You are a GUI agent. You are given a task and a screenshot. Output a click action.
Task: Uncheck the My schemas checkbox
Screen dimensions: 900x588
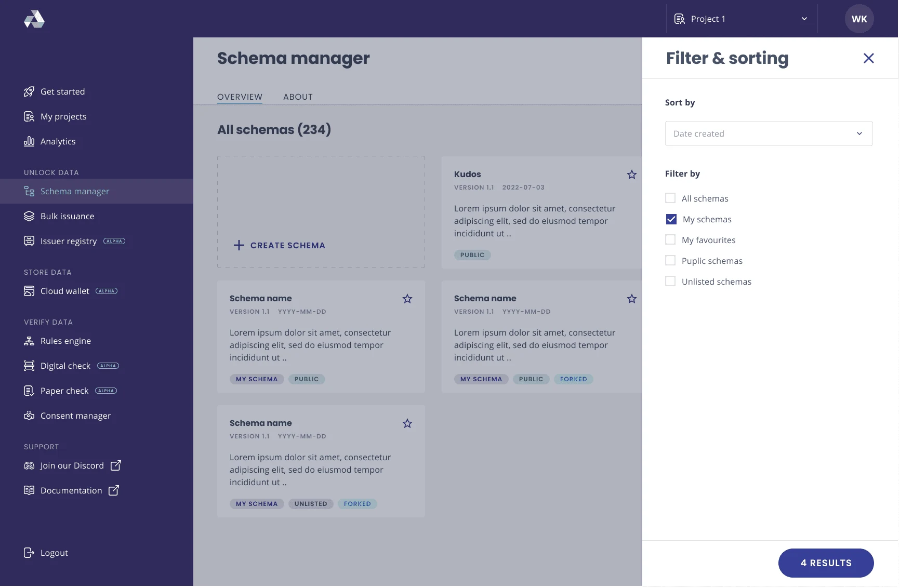671,219
